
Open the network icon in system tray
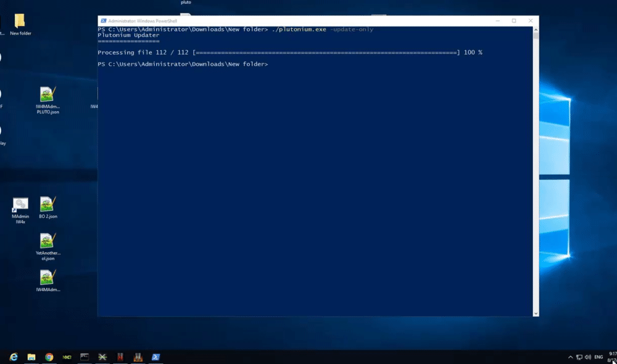[579, 357]
